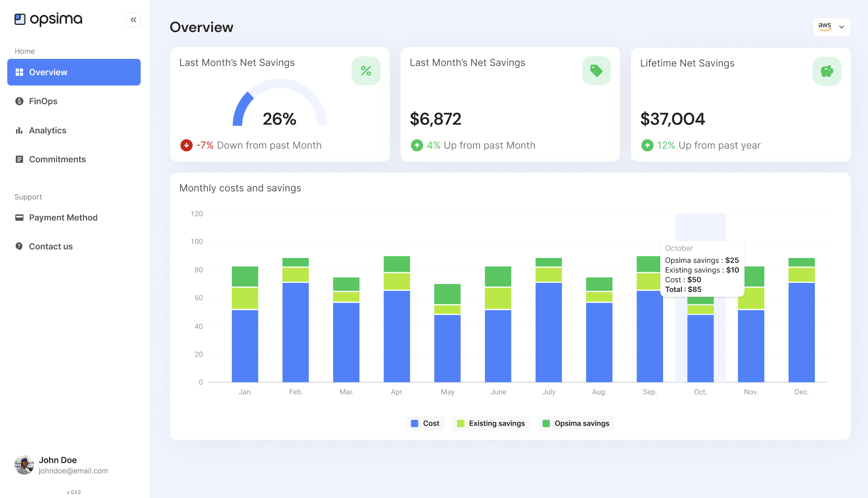This screenshot has height=498, width=868.
Task: Open Payment Method settings
Action: coord(63,217)
